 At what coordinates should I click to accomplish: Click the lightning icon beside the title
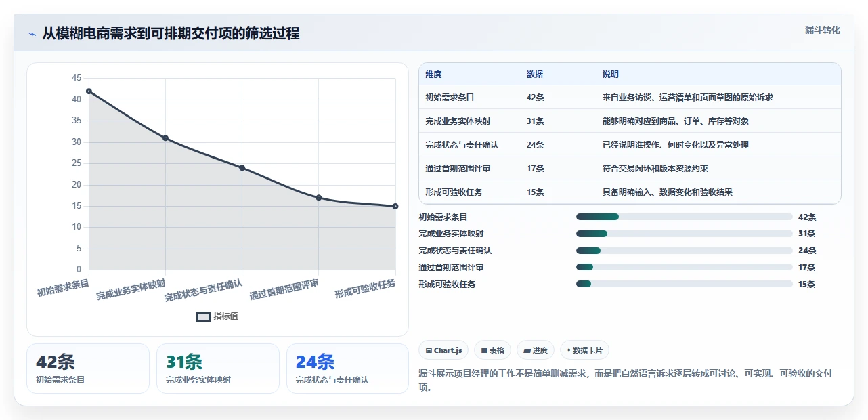point(32,34)
